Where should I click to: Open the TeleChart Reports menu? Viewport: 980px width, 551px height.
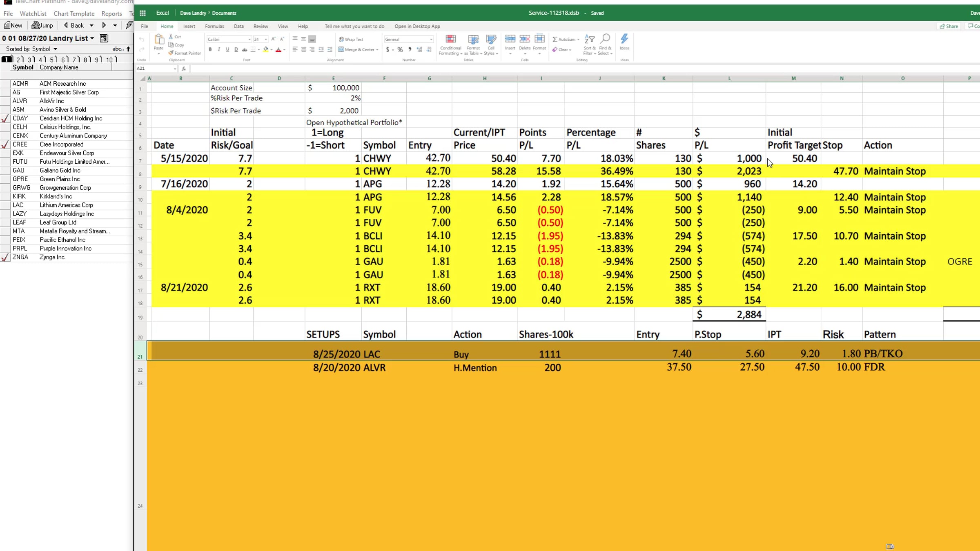click(112, 13)
